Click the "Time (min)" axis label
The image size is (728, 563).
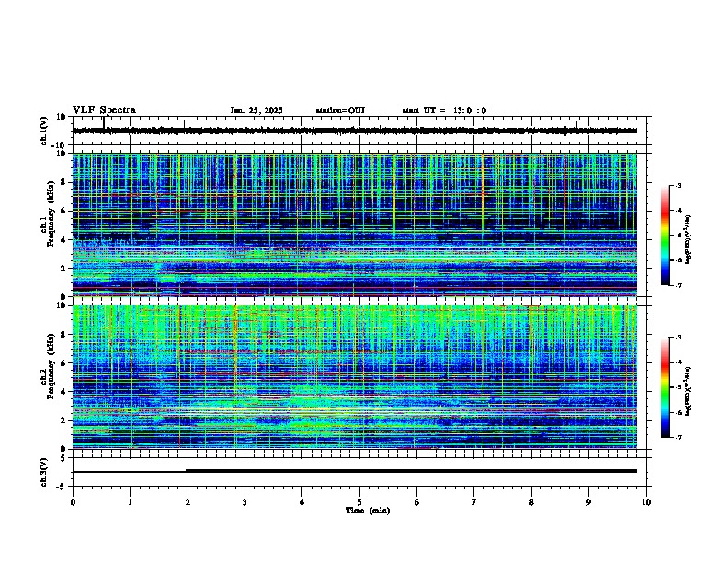368,511
